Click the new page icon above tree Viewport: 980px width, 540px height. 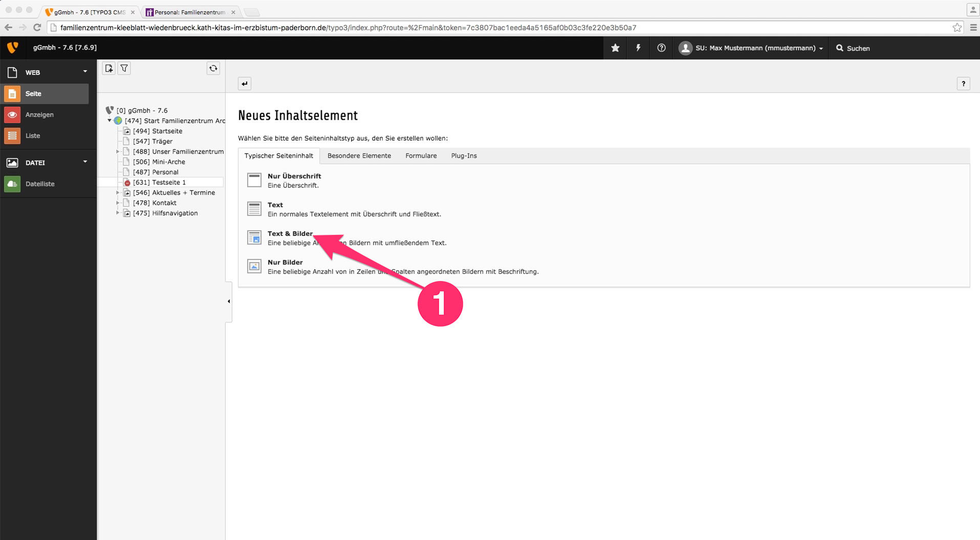pos(109,69)
